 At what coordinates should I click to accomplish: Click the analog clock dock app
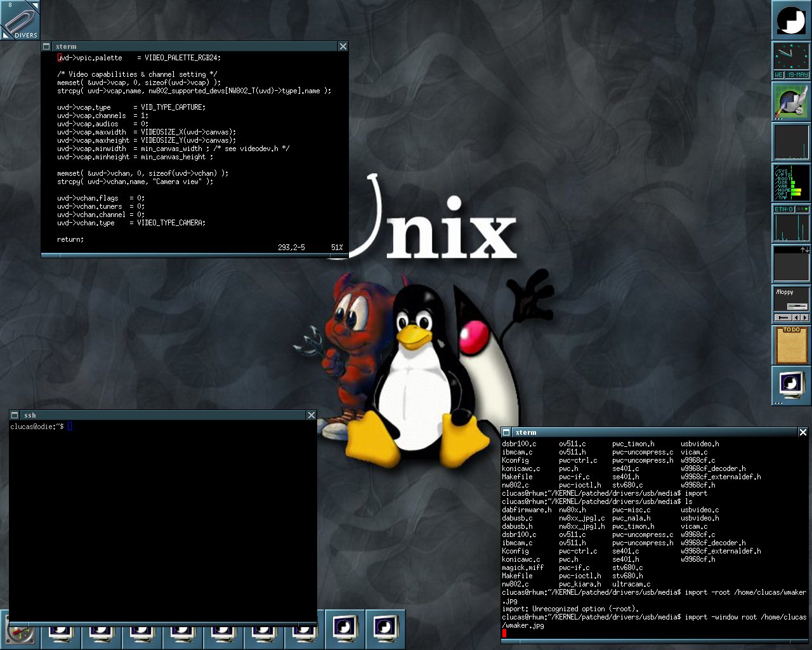[791, 56]
